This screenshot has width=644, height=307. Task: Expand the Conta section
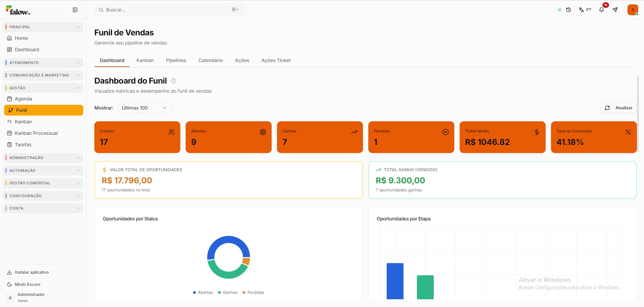click(x=43, y=208)
